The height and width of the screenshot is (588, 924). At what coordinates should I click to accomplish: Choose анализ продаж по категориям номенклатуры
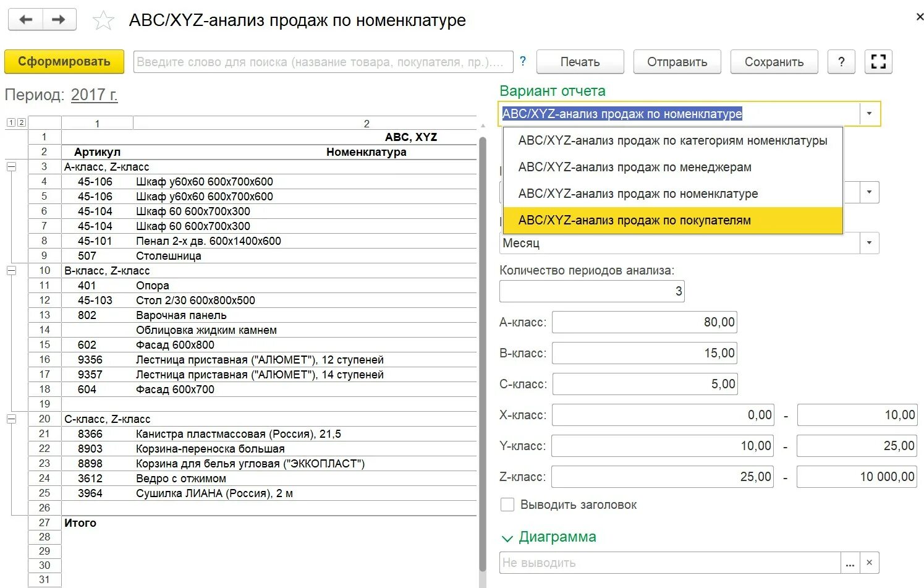coord(673,140)
